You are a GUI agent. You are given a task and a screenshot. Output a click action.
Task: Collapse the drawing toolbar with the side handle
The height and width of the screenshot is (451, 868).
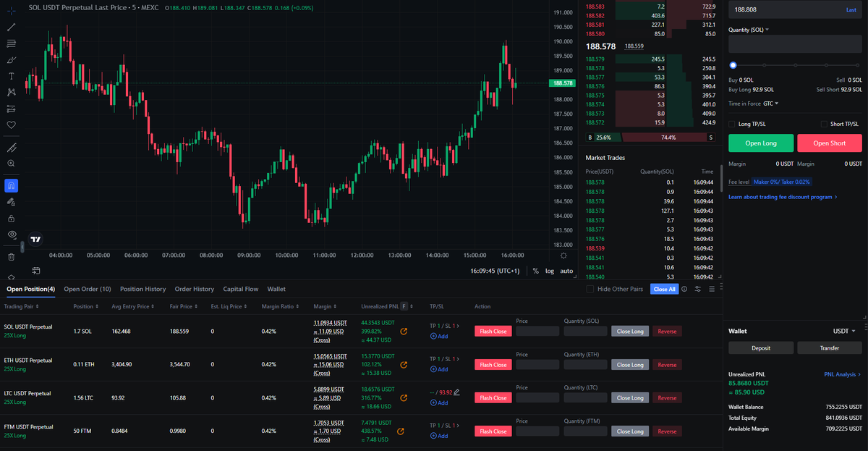tap(22, 247)
